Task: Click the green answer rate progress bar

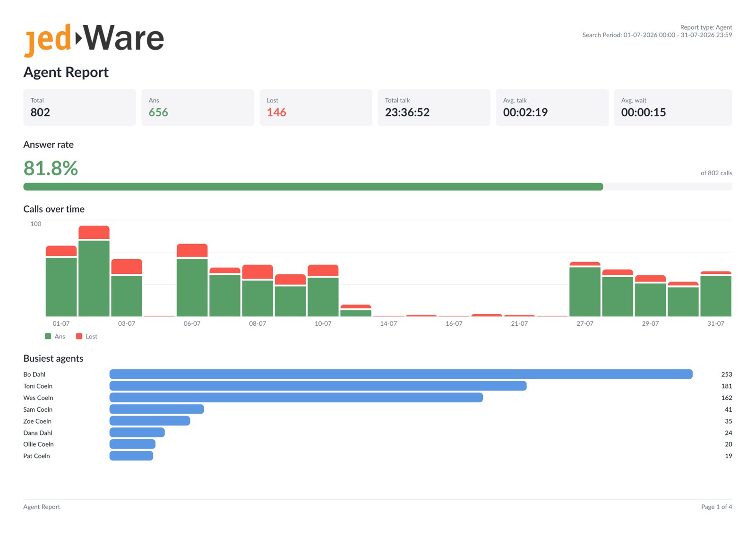Action: pyautogui.click(x=313, y=186)
